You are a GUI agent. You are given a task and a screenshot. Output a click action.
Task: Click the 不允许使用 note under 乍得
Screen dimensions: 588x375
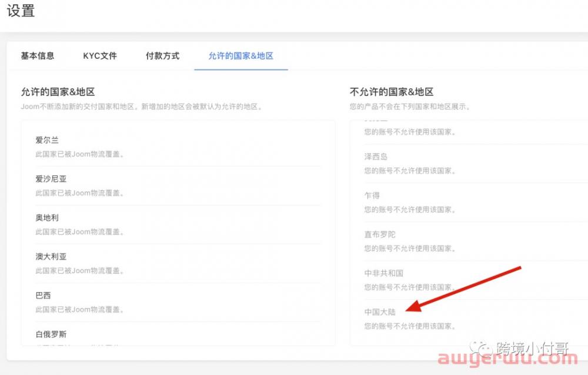(x=410, y=210)
